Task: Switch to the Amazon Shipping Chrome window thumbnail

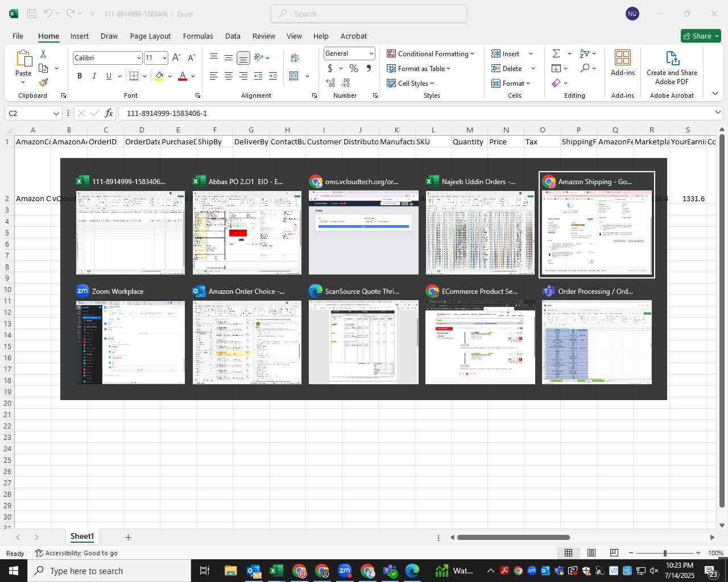Action: (597, 225)
